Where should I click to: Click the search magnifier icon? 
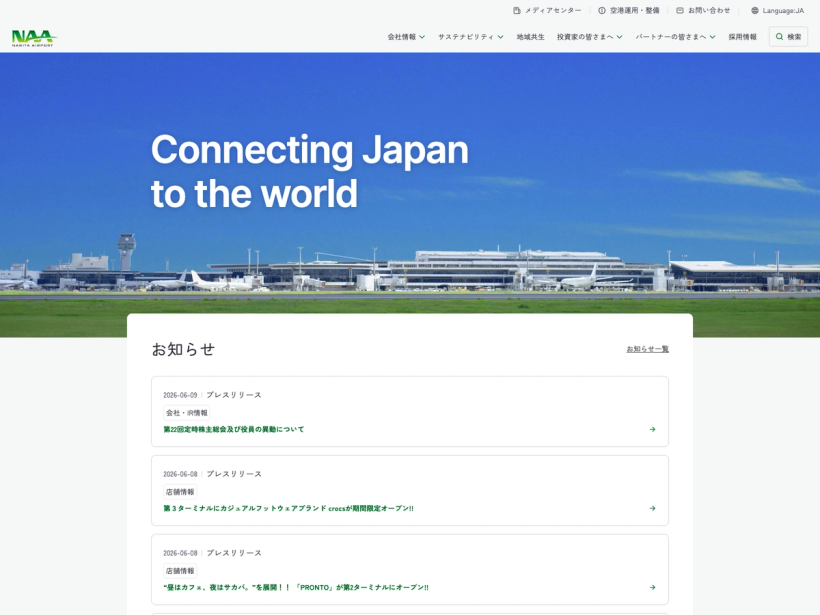779,37
